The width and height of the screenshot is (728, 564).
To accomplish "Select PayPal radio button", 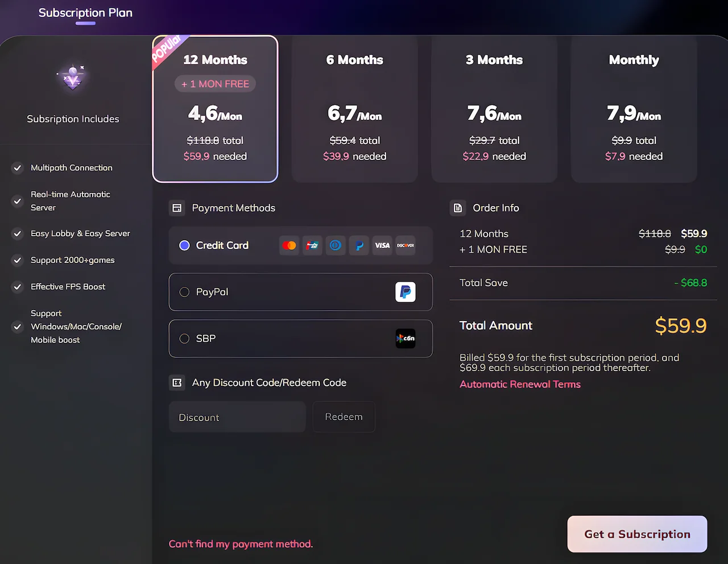I will click(184, 292).
